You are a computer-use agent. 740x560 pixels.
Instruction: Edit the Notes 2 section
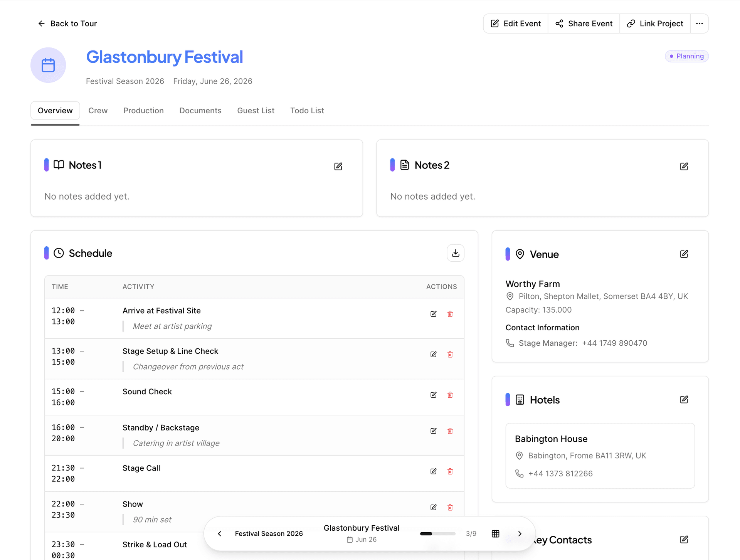(684, 166)
